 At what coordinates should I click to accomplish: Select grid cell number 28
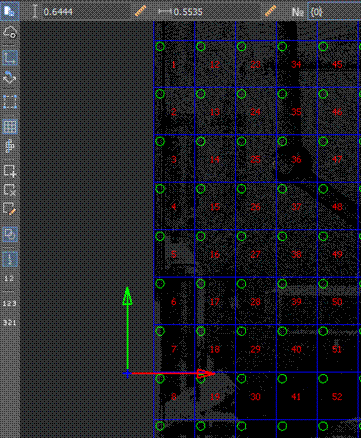point(256,302)
